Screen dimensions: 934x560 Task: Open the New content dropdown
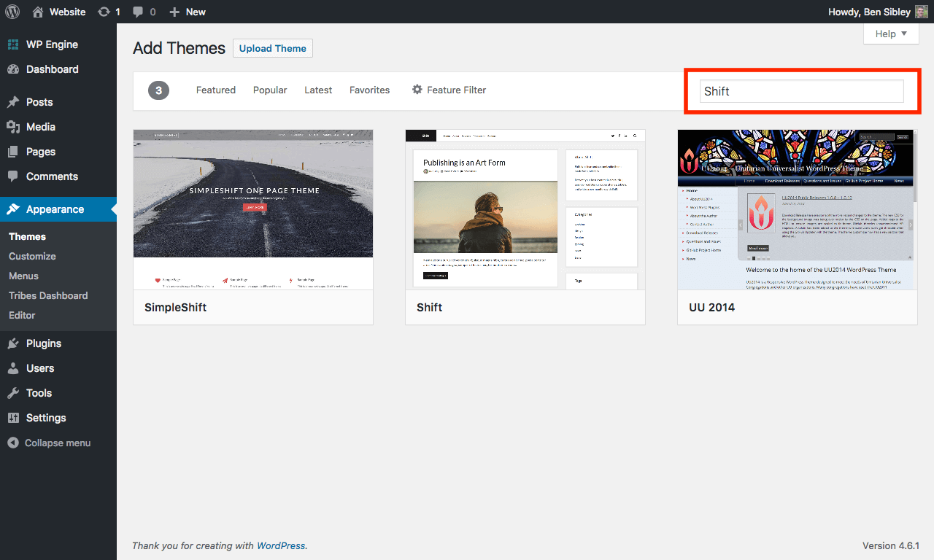click(x=188, y=12)
